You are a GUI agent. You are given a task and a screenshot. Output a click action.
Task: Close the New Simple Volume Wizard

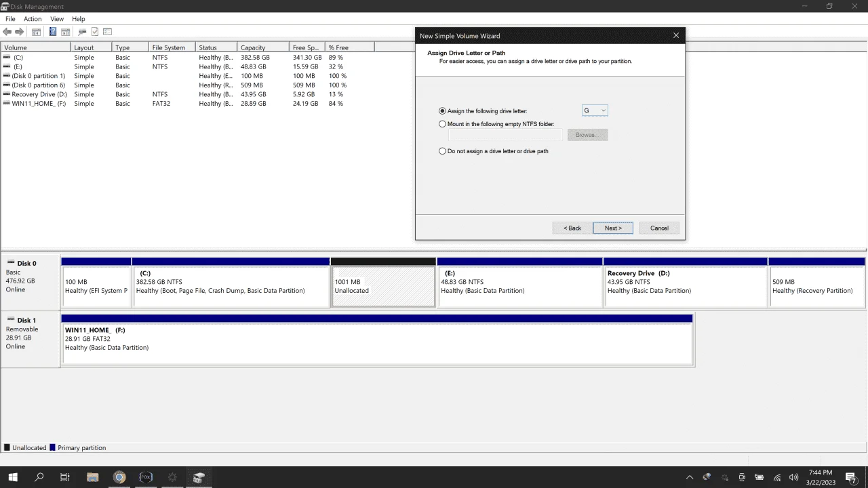click(x=676, y=35)
